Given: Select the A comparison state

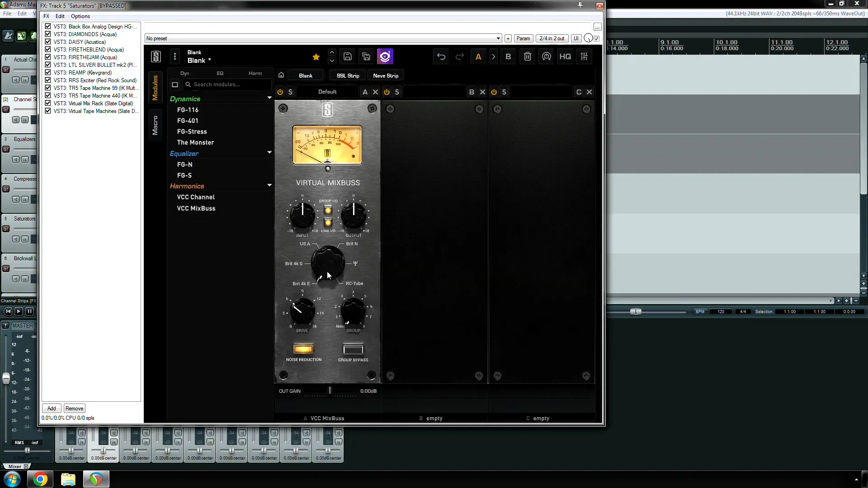Looking at the screenshot, I should 478,57.
